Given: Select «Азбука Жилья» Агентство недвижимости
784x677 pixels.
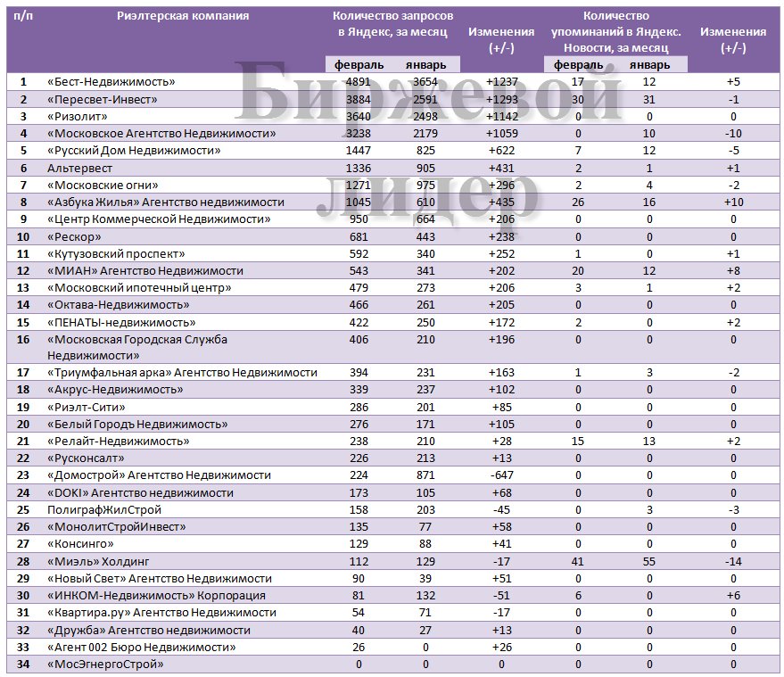Looking at the screenshot, I should click(166, 202).
